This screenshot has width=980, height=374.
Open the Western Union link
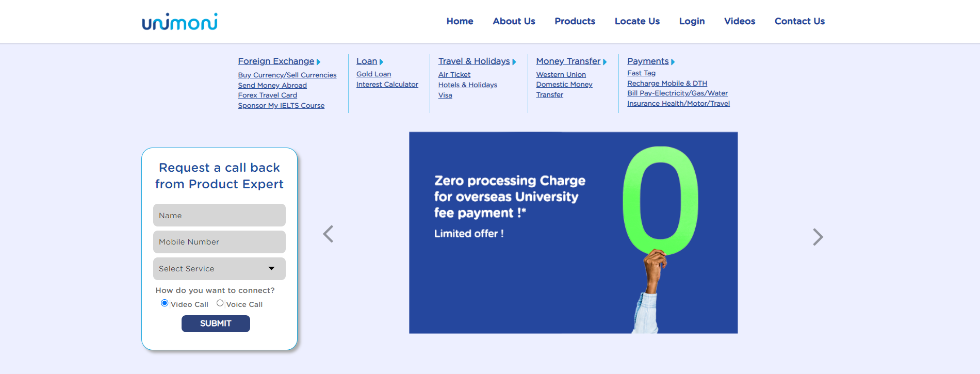561,75
